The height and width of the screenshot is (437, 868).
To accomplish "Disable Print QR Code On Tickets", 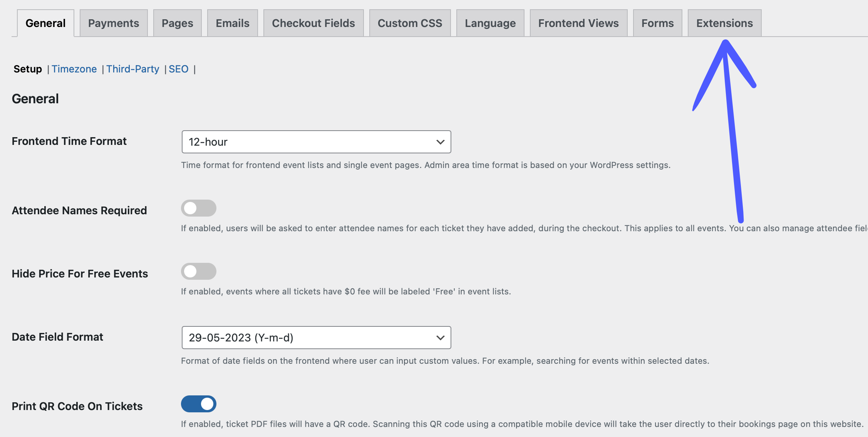I will (x=199, y=404).
